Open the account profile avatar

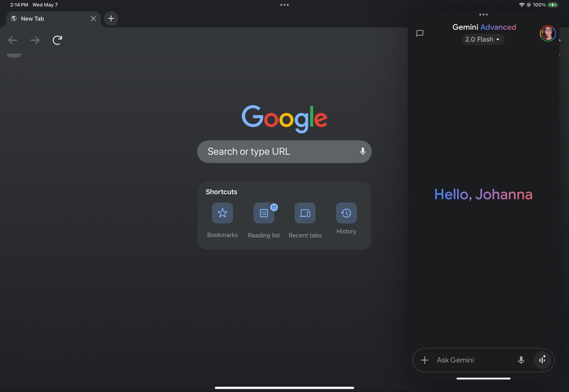pyautogui.click(x=547, y=33)
